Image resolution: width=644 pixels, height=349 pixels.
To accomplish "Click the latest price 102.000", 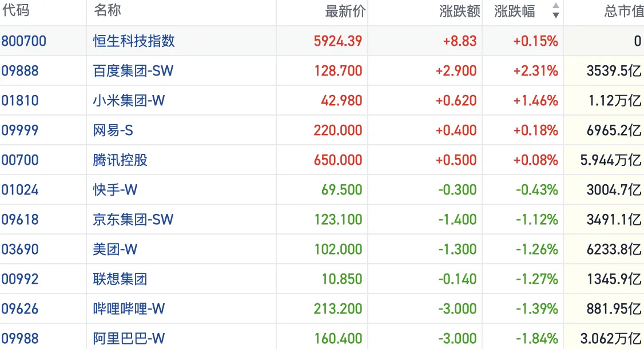I will pos(339,249).
